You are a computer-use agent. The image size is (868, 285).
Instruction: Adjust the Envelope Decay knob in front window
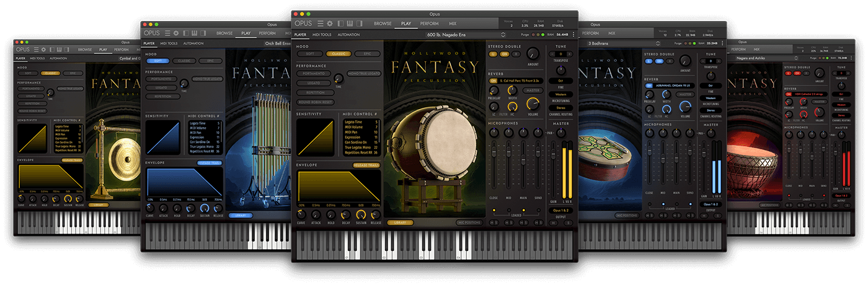pos(346,214)
